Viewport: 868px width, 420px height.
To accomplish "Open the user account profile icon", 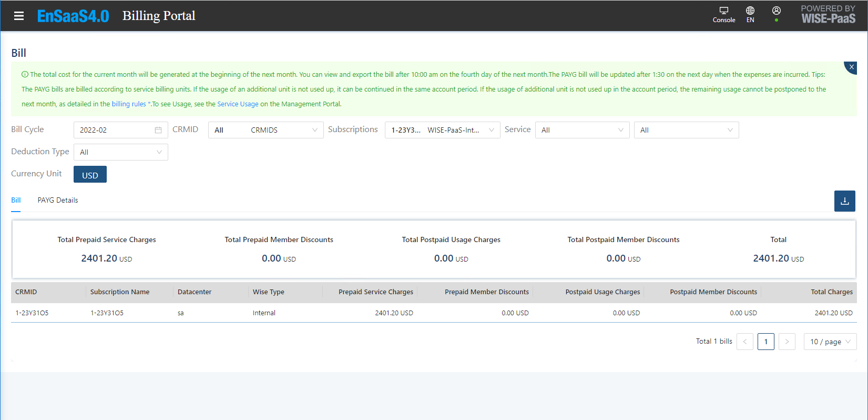I will click(777, 11).
